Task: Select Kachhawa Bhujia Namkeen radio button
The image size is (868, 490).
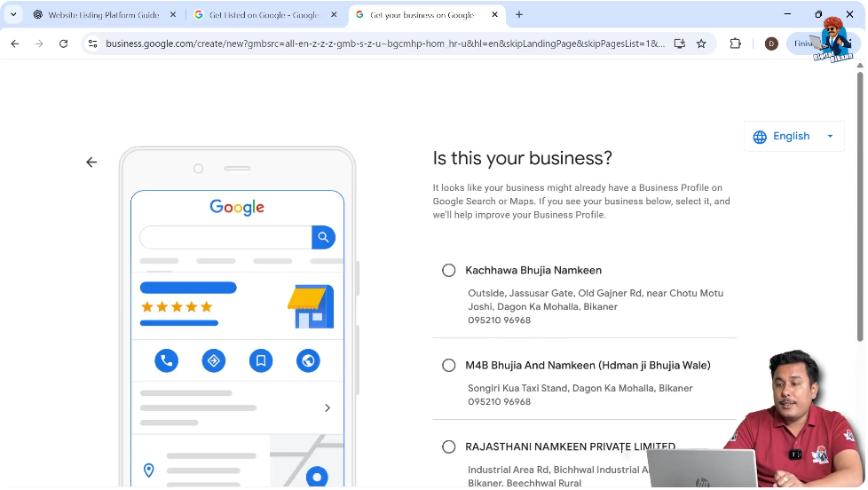Action: click(449, 270)
